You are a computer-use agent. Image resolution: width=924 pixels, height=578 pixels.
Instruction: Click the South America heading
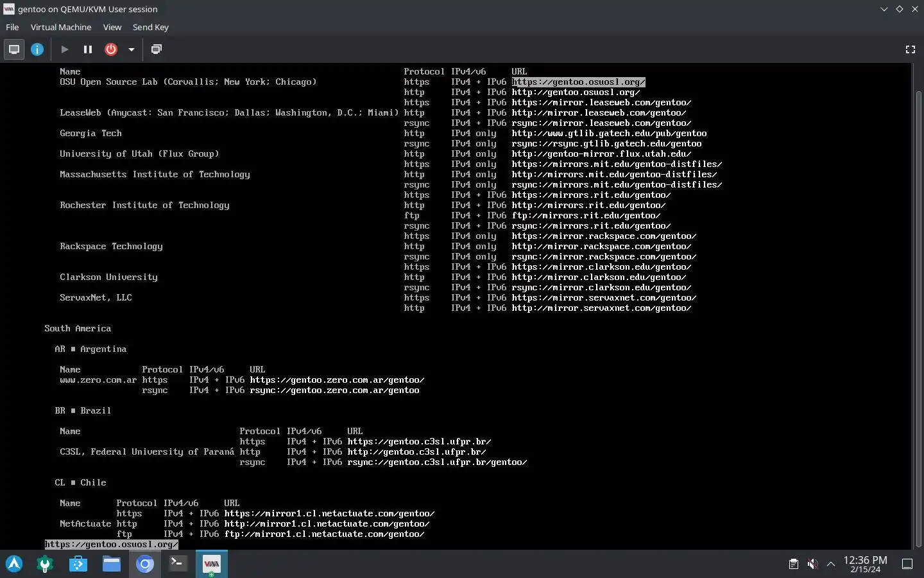pos(78,329)
